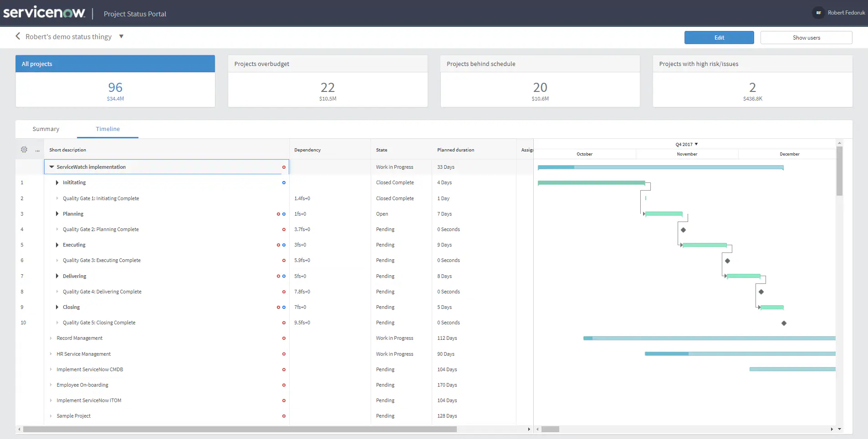Click the ServiceNow logo
The width and height of the screenshot is (868, 439).
(x=44, y=13)
